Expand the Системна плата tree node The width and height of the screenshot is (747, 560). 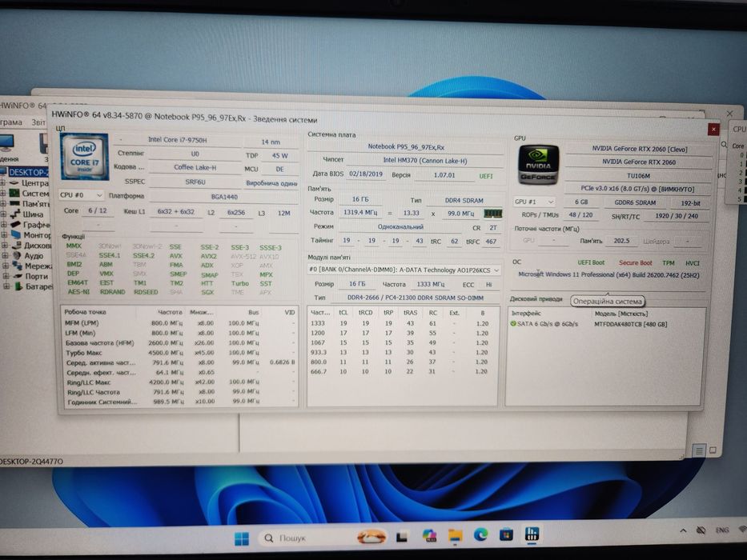coord(3,194)
